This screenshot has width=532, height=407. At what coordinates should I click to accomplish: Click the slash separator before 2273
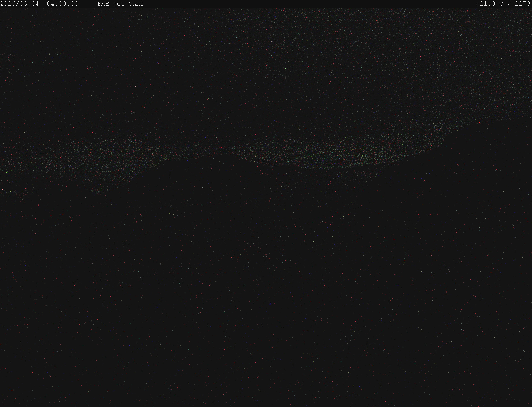(x=509, y=4)
